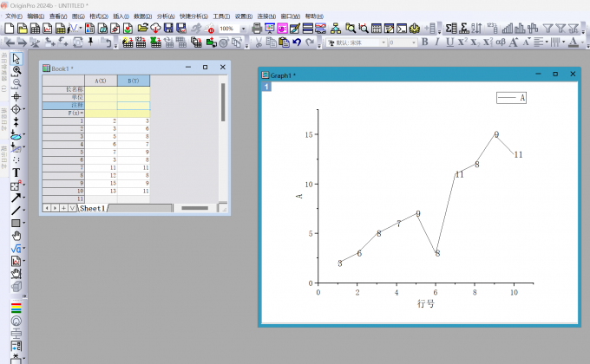Image resolution: width=590 pixels, height=364 pixels.
Task: Open the font size dropdown
Action: (414, 42)
